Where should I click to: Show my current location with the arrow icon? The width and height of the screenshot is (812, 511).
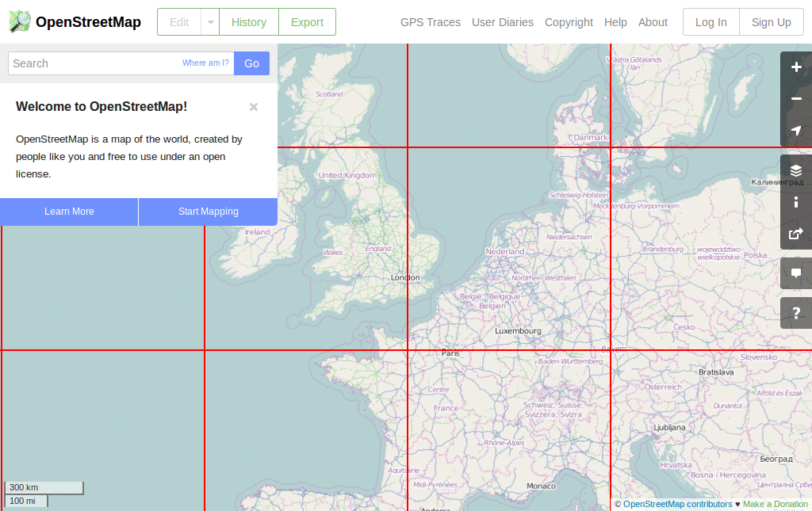pos(795,131)
